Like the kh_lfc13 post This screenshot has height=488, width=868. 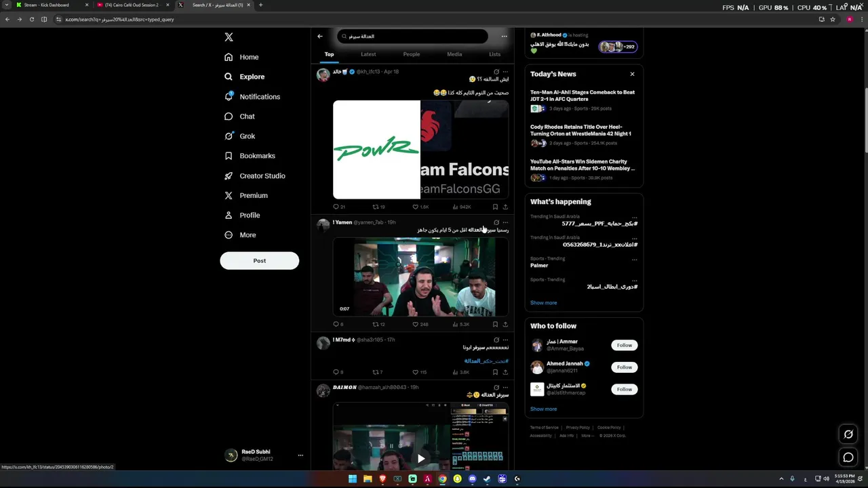pyautogui.click(x=420, y=207)
